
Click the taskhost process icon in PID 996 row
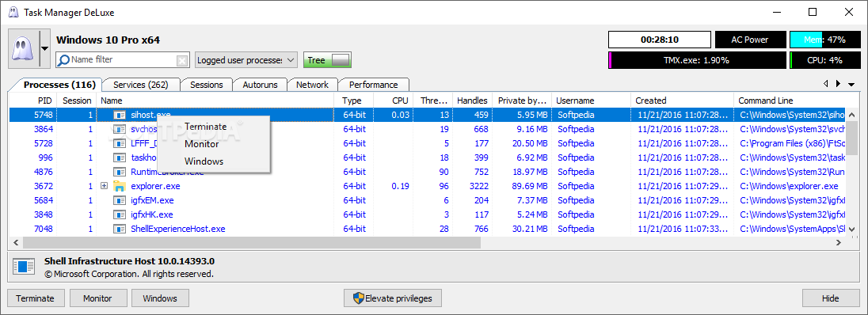120,157
